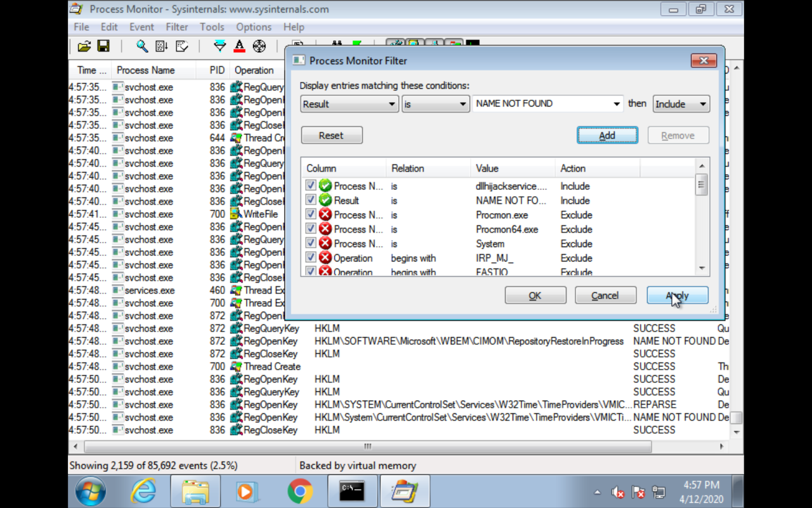The height and width of the screenshot is (508, 812).
Task: Click the muted volume tray icon
Action: click(618, 492)
